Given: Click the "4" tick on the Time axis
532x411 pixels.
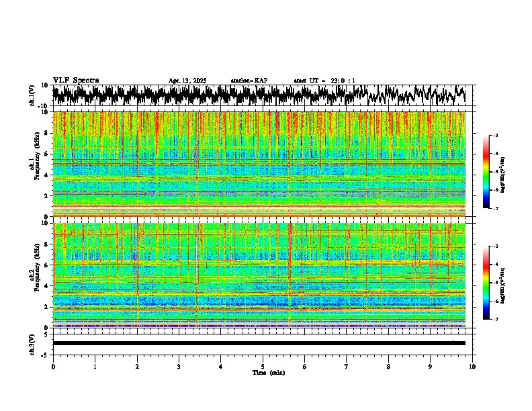Looking at the screenshot, I should pyautogui.click(x=220, y=367).
